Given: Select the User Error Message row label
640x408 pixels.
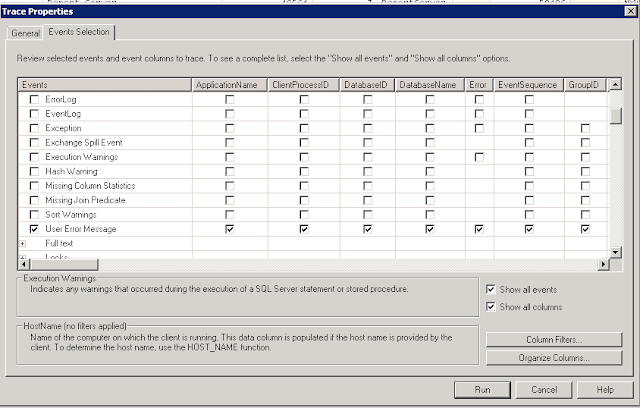Looking at the screenshot, I should [81, 229].
